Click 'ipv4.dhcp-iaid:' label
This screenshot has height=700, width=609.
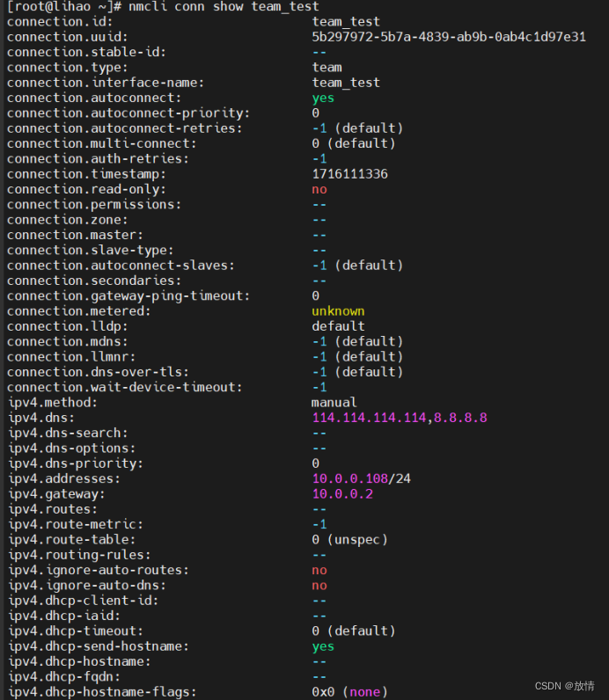tap(65, 616)
